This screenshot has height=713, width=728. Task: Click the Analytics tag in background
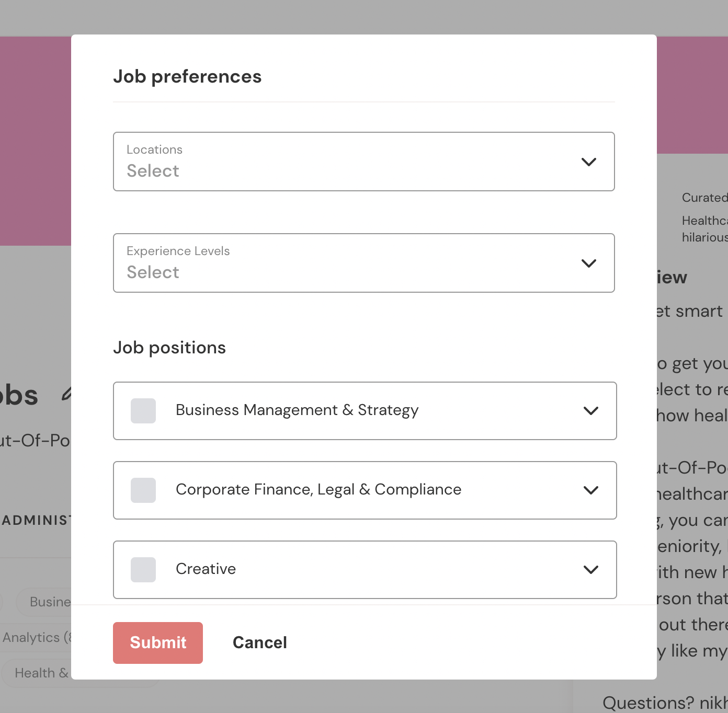coord(37,638)
